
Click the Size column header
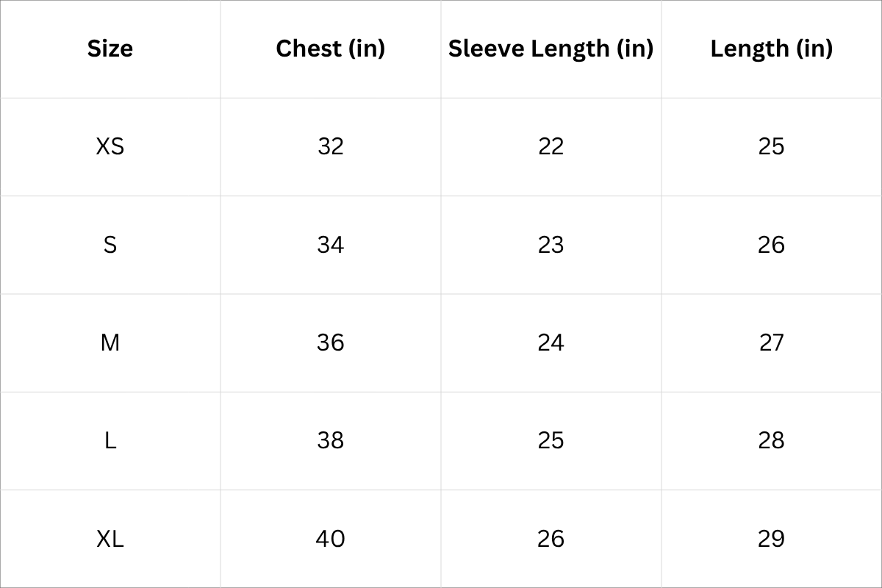110,49
